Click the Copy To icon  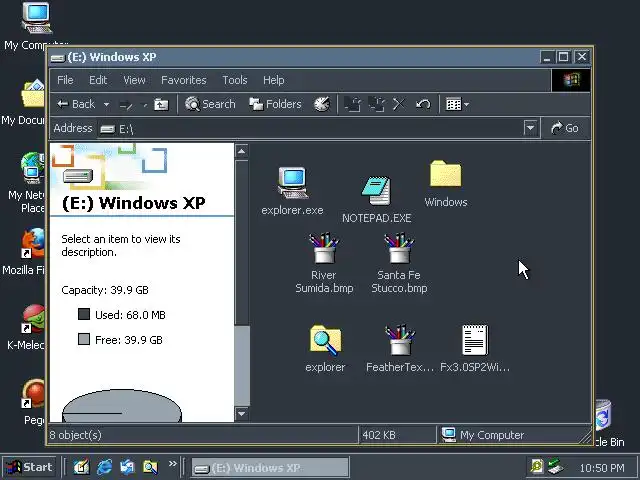(377, 104)
